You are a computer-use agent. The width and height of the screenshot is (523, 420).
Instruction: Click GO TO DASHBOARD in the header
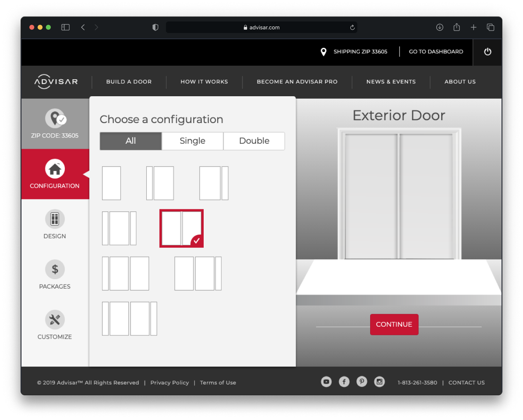(x=436, y=52)
